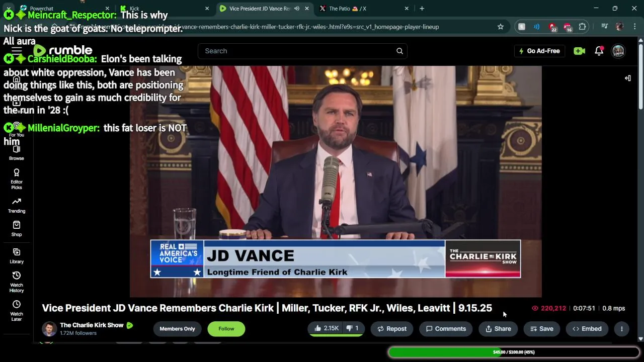The image size is (644, 362).
Task: Click the Members Only button
Action: (x=177, y=329)
